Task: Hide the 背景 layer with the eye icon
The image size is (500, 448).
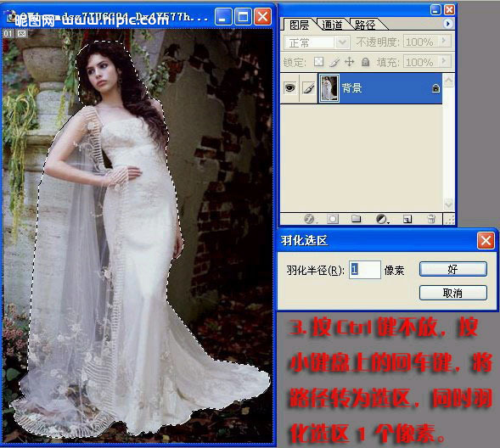Action: click(289, 88)
